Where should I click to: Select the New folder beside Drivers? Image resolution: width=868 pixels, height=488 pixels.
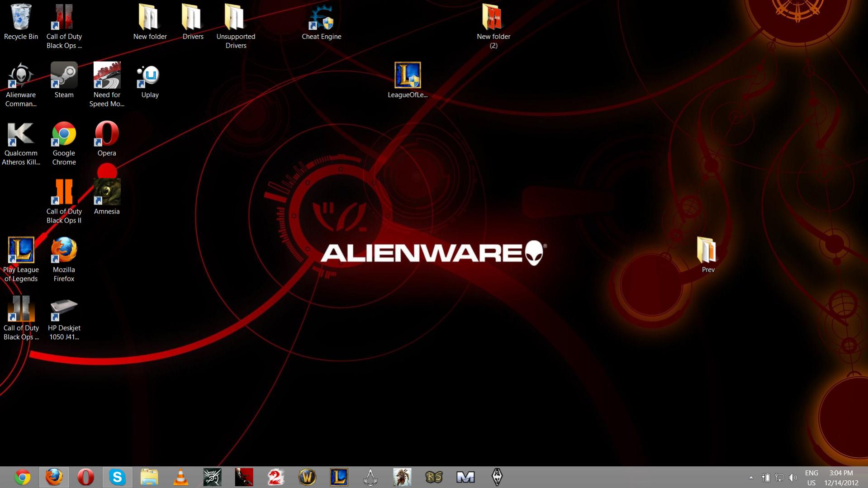tap(150, 22)
